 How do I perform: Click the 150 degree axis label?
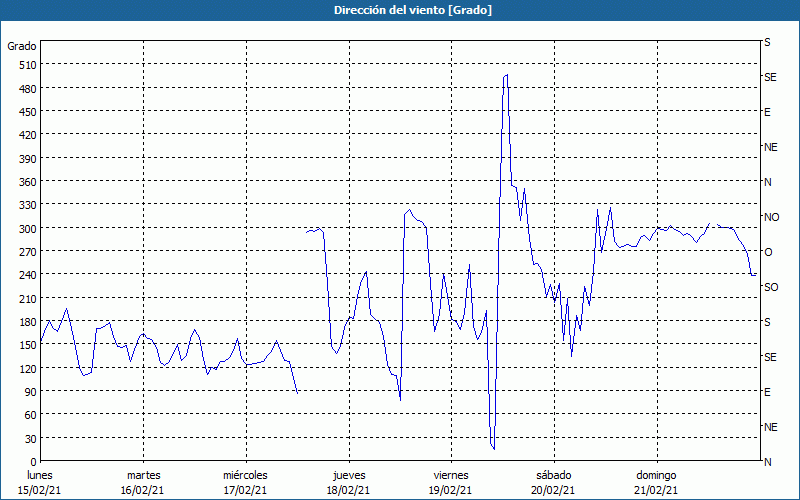click(28, 345)
